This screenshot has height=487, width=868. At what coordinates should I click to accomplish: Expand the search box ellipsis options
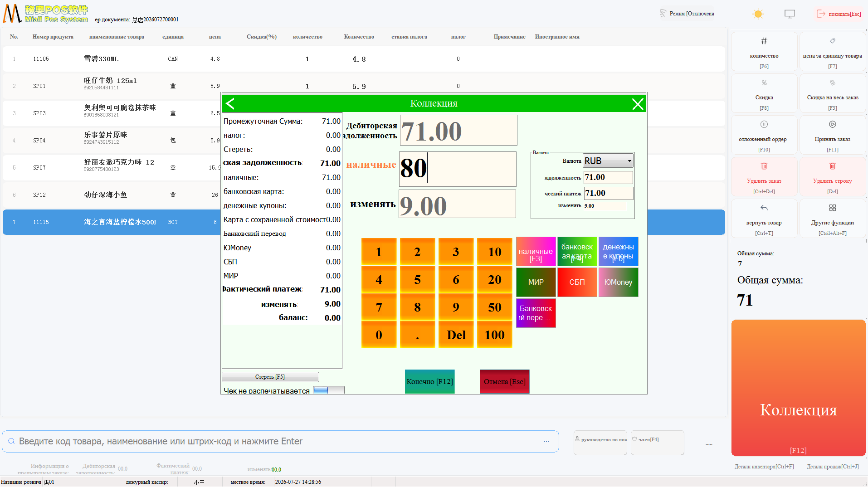pos(546,441)
